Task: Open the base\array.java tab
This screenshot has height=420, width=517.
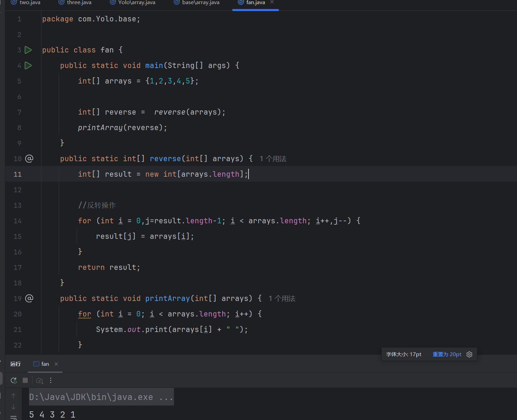Action: pyautogui.click(x=197, y=2)
